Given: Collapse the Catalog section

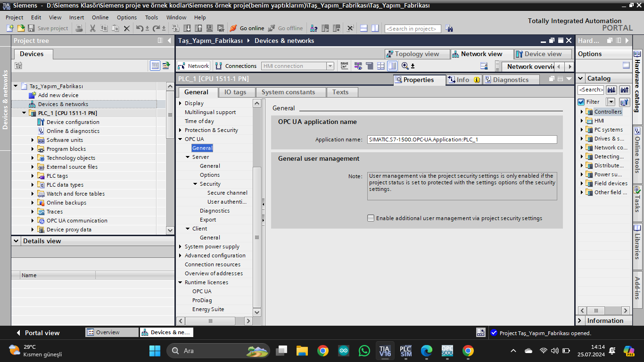Looking at the screenshot, I should [x=580, y=78].
